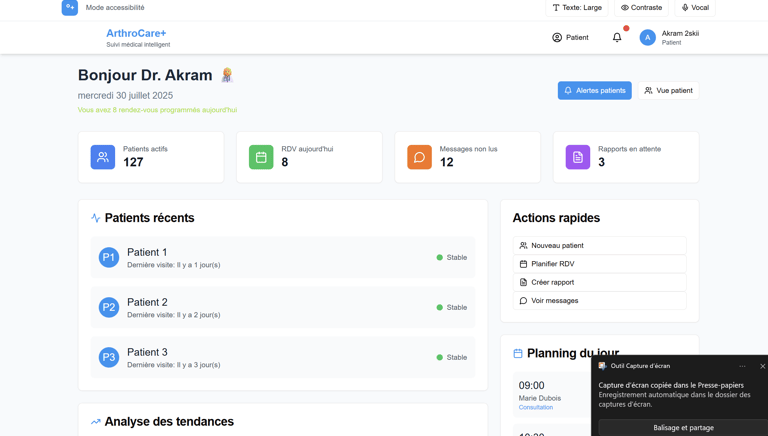This screenshot has height=436, width=768.
Task: Open notification options three-dot menu
Action: click(x=742, y=366)
